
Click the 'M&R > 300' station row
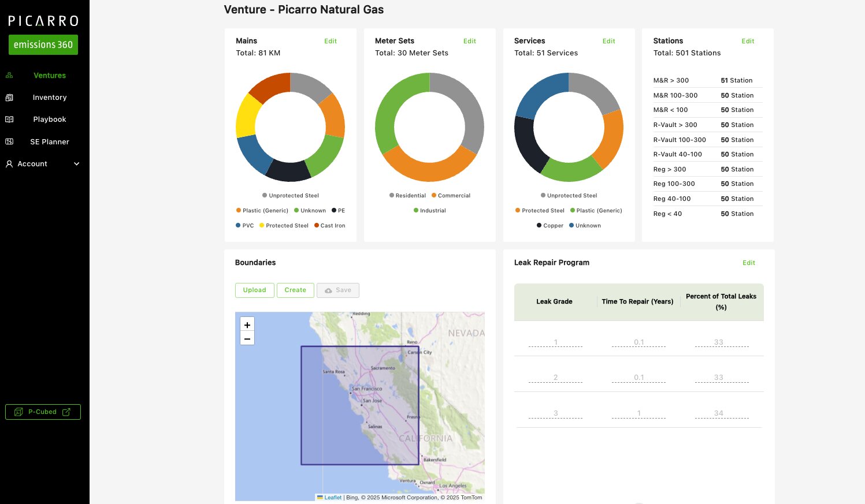pyautogui.click(x=708, y=81)
